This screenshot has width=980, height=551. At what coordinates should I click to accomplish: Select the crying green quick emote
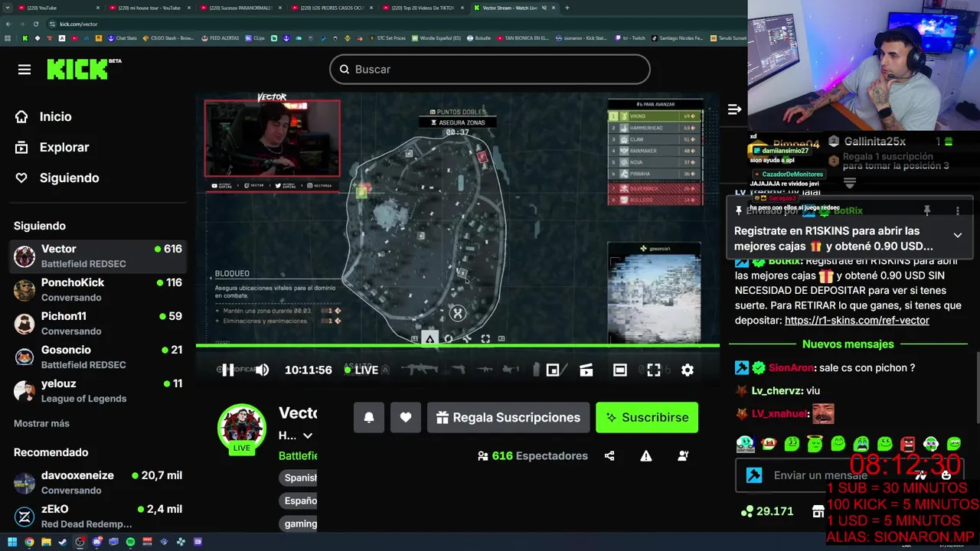point(861,444)
